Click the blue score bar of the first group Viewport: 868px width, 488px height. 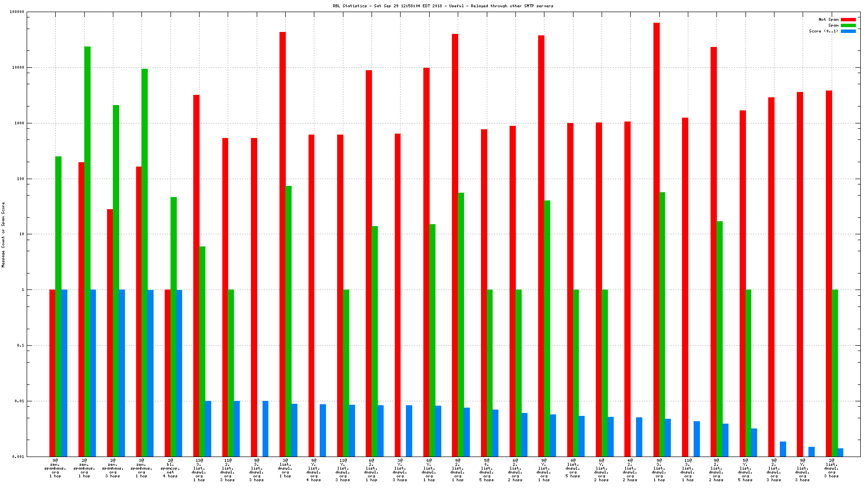[x=64, y=373]
